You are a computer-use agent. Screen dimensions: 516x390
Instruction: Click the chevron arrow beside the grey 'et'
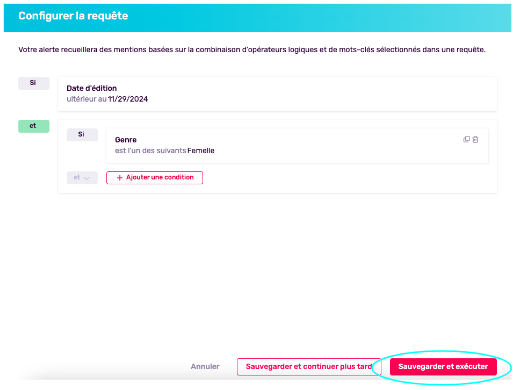point(87,178)
